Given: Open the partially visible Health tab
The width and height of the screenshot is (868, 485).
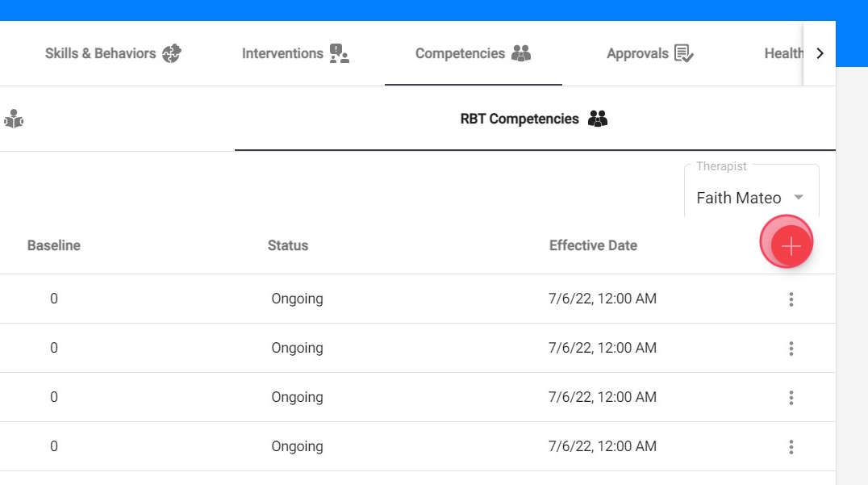Looking at the screenshot, I should [x=783, y=54].
